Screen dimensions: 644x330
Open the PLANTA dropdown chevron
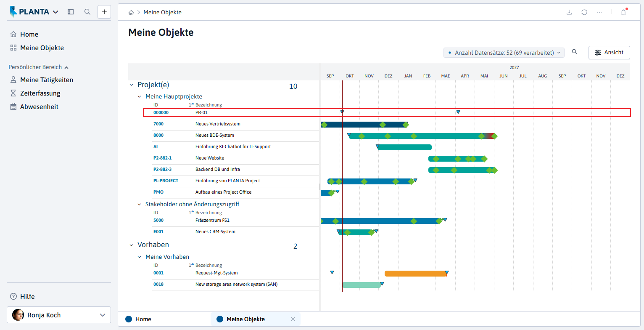(55, 12)
